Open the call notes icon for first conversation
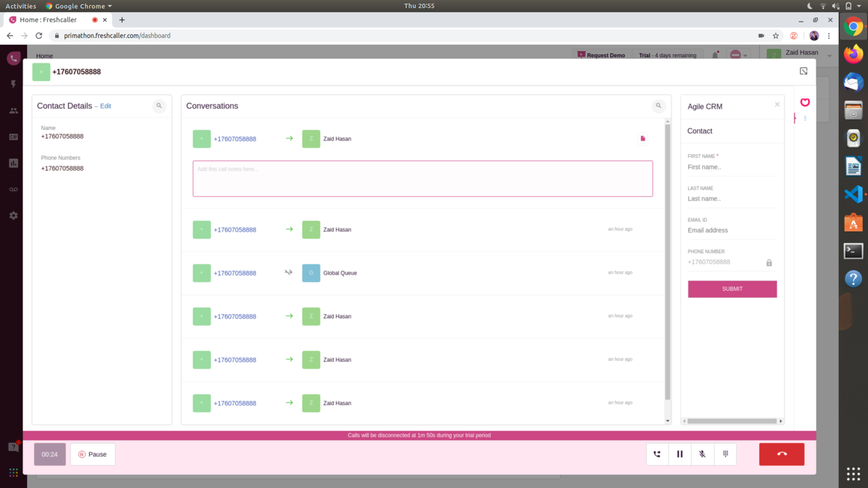This screenshot has width=868, height=488. 643,138
